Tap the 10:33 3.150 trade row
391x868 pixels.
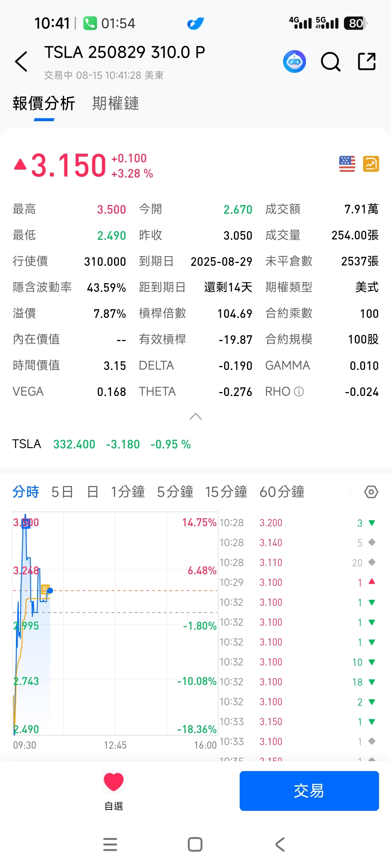coord(298,722)
